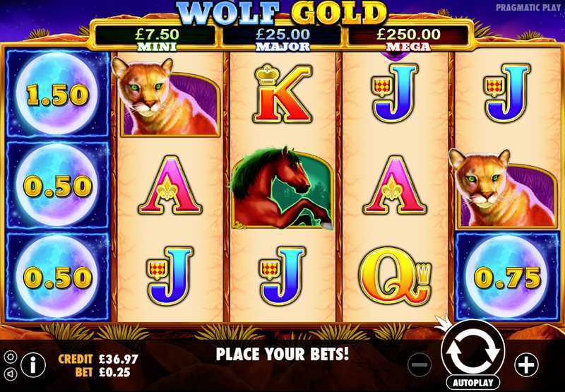Click the Pragmatic Play logo text
Image resolution: width=565 pixels, height=392 pixels.
pyautogui.click(x=528, y=8)
